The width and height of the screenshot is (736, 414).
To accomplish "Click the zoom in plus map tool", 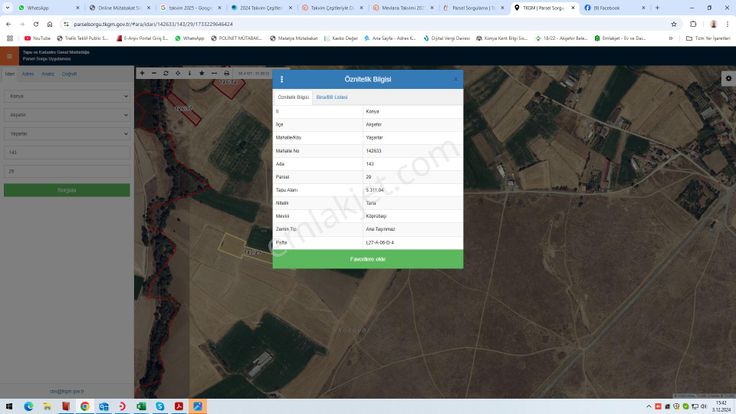I will [x=142, y=73].
